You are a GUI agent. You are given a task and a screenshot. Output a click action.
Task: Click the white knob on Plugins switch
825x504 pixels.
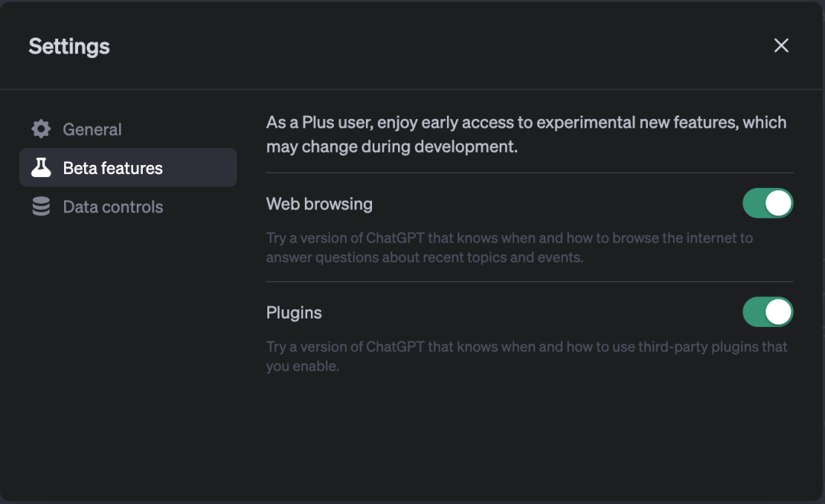[x=778, y=312]
